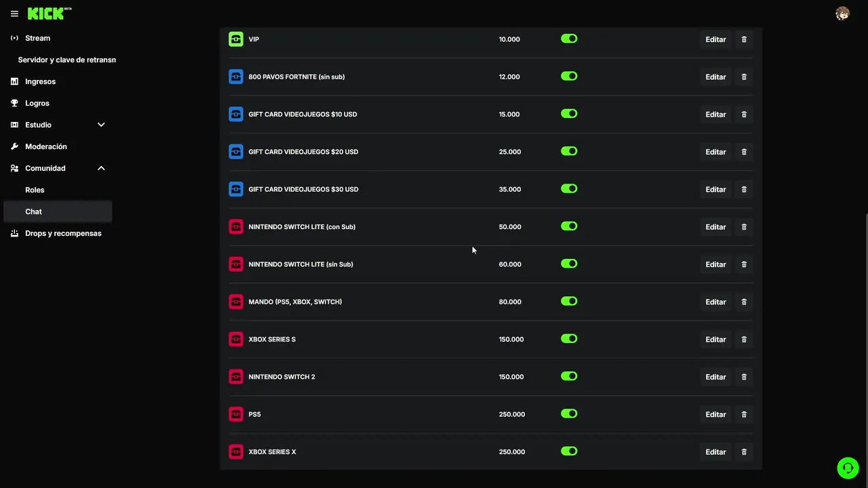Image resolution: width=868 pixels, height=488 pixels.
Task: Open the hamburger menu next to Kick logo
Action: [14, 14]
